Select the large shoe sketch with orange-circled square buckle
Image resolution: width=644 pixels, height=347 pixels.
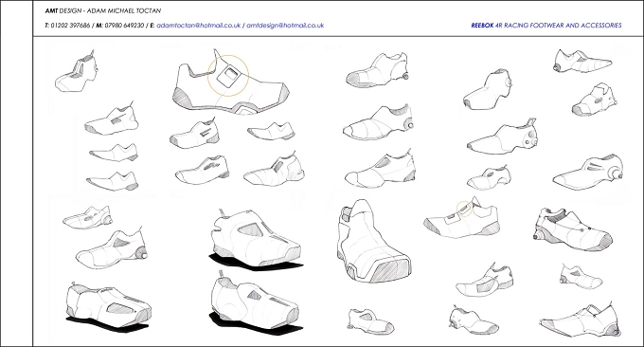point(231,82)
